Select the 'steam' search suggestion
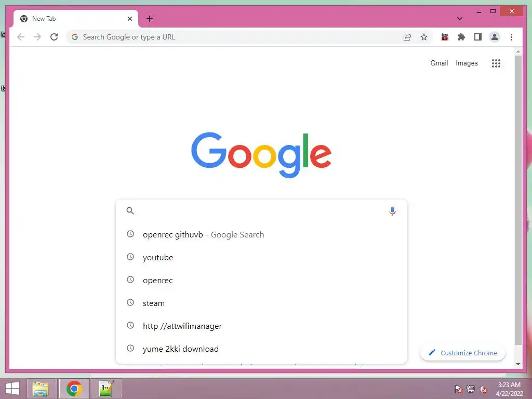532x399 pixels. coord(261,303)
